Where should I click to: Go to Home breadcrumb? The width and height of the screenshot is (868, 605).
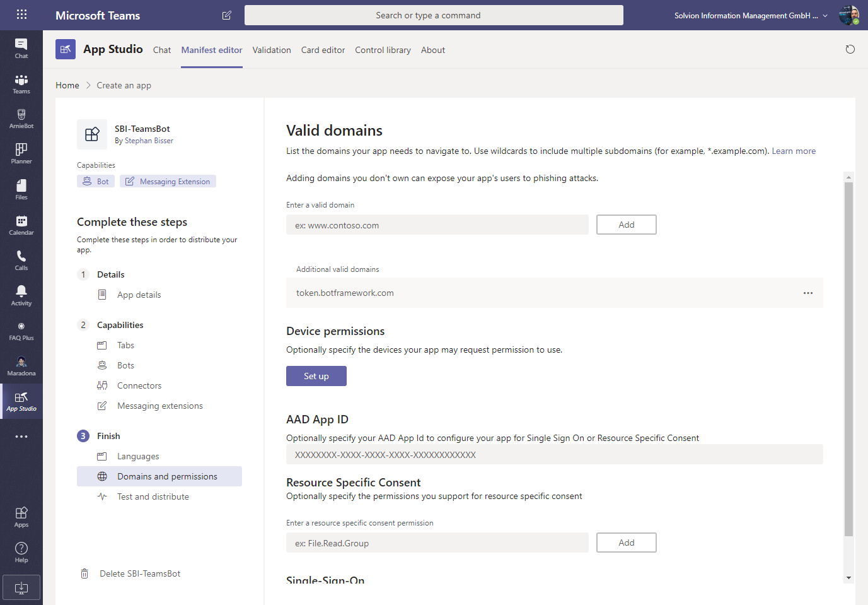pyautogui.click(x=67, y=85)
